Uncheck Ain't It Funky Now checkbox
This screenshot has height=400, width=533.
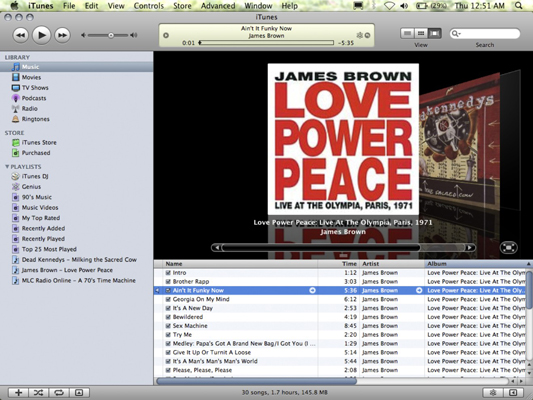tap(168, 291)
